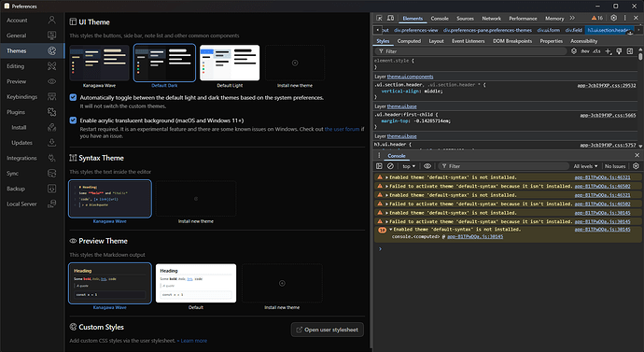Open the Install plugins subsection
The height and width of the screenshot is (352, 644).
click(32, 127)
